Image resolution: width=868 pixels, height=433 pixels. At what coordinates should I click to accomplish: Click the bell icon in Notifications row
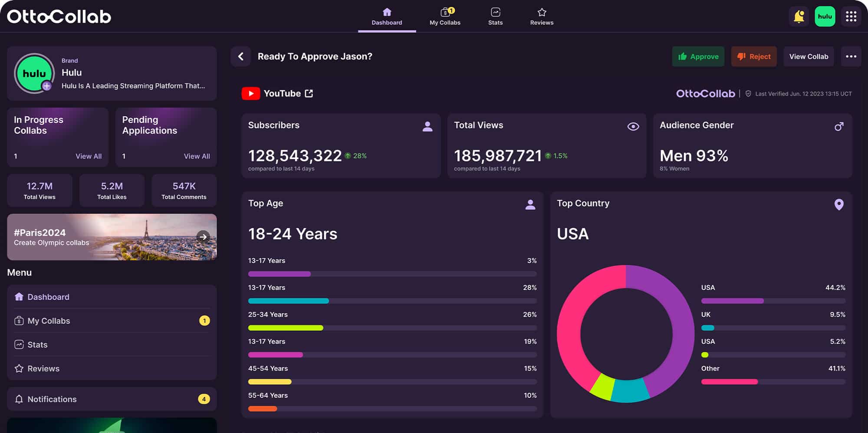[19, 399]
